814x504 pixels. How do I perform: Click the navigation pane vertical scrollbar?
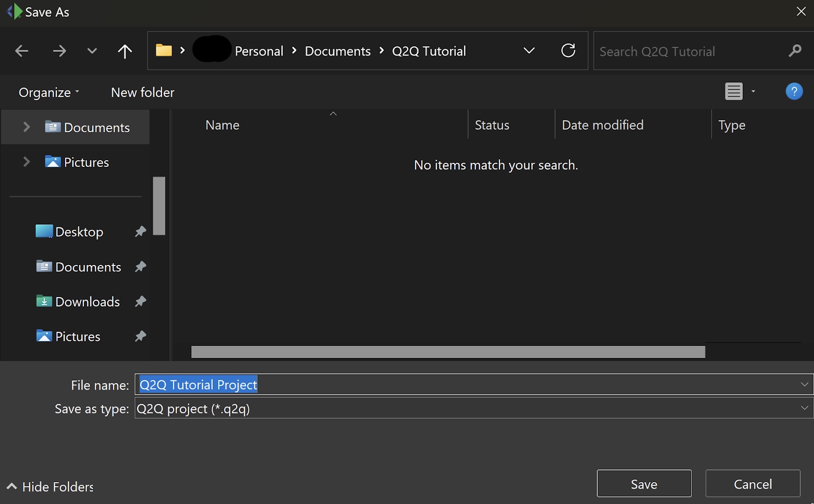click(159, 206)
